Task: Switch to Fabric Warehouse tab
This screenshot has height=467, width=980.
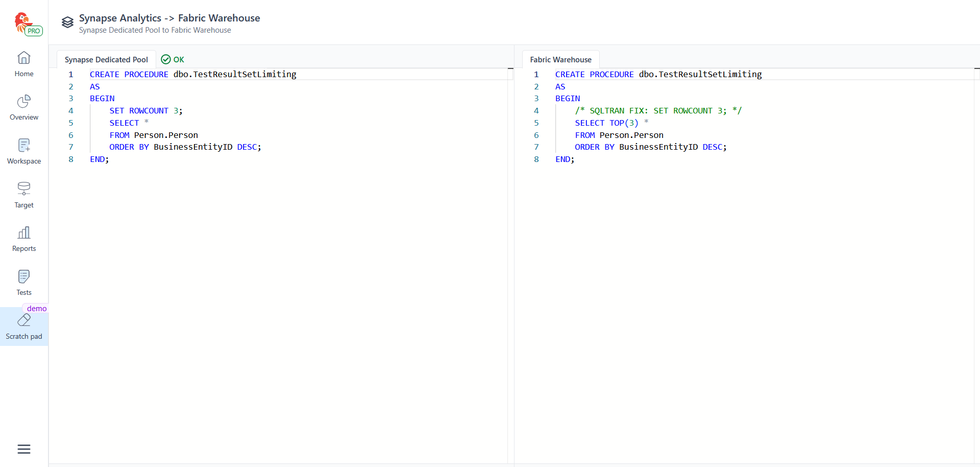Action: (x=560, y=60)
